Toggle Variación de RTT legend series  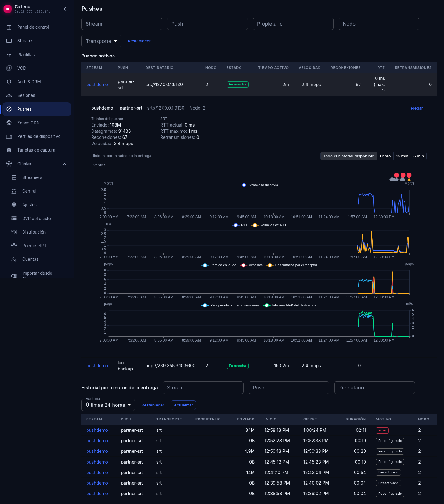[269, 225]
